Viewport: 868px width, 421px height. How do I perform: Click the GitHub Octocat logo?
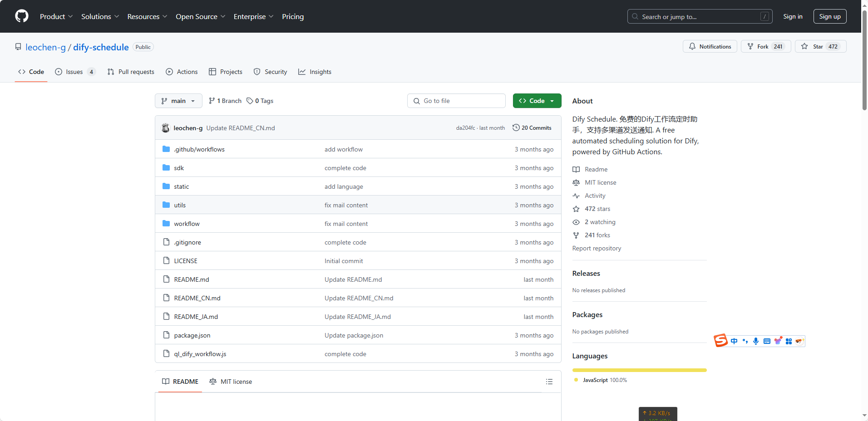pos(21,16)
